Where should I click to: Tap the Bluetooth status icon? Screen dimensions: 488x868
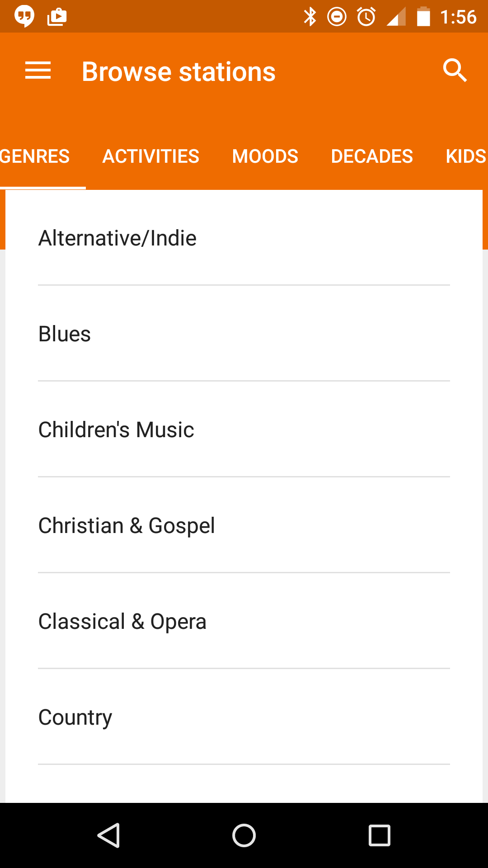pyautogui.click(x=310, y=17)
